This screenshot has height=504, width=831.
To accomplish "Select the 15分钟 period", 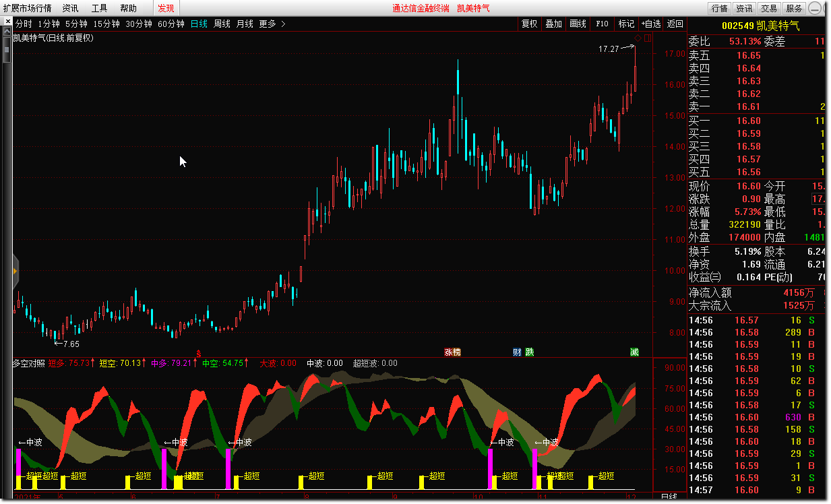I will pos(106,24).
